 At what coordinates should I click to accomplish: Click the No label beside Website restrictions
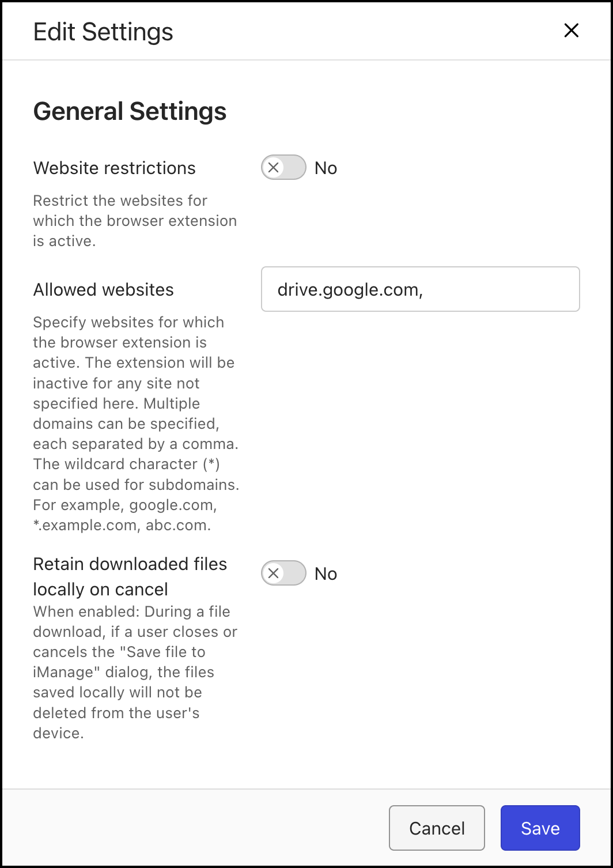(x=326, y=168)
